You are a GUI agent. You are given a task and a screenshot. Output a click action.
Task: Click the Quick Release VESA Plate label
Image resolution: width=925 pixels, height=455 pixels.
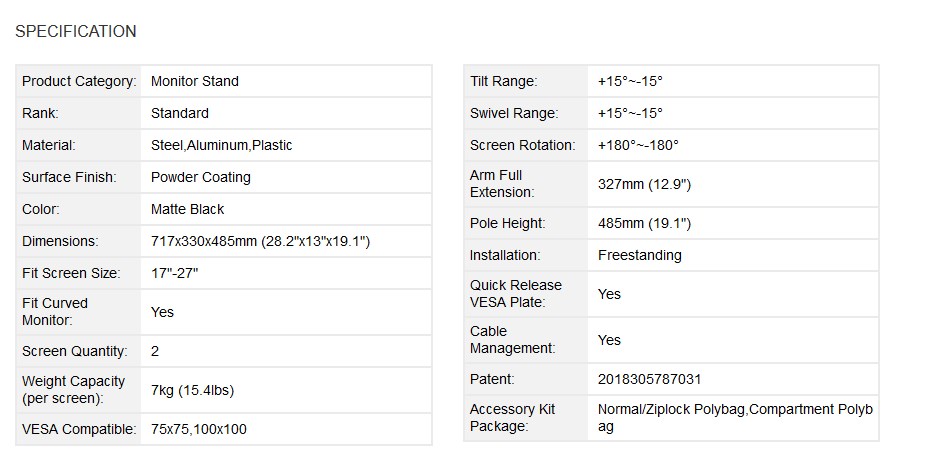pos(516,293)
